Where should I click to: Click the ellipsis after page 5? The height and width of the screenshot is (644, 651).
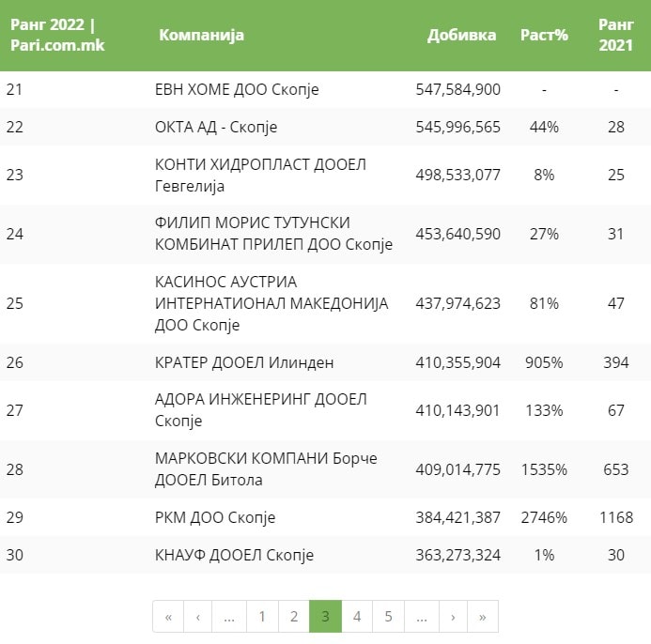coord(421,617)
